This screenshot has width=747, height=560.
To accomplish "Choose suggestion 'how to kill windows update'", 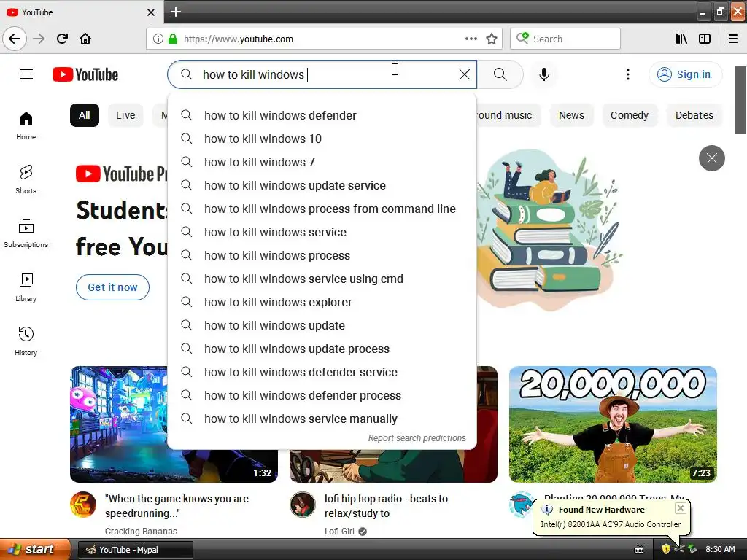I will (x=322, y=325).
